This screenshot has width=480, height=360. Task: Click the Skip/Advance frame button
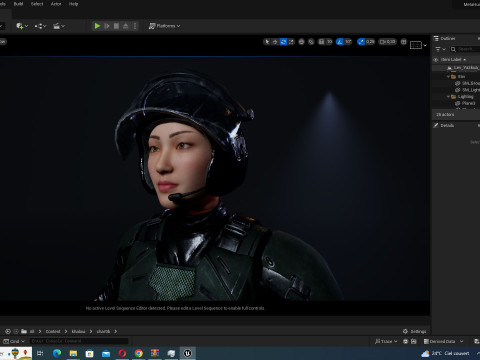pos(107,26)
